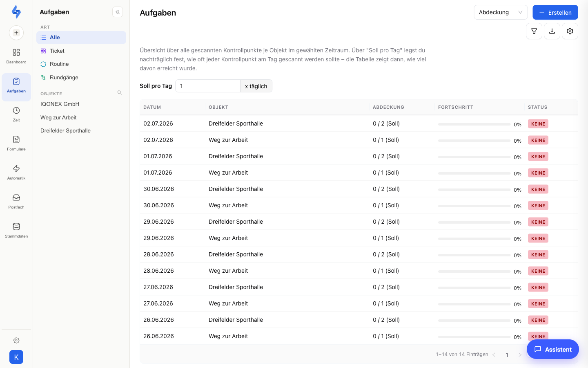Select Routine task type

point(81,64)
